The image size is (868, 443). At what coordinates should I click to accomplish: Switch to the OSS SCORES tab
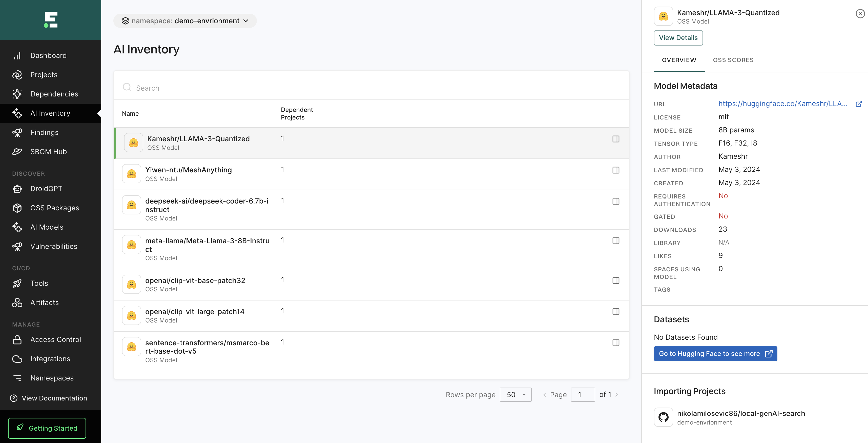pyautogui.click(x=733, y=60)
